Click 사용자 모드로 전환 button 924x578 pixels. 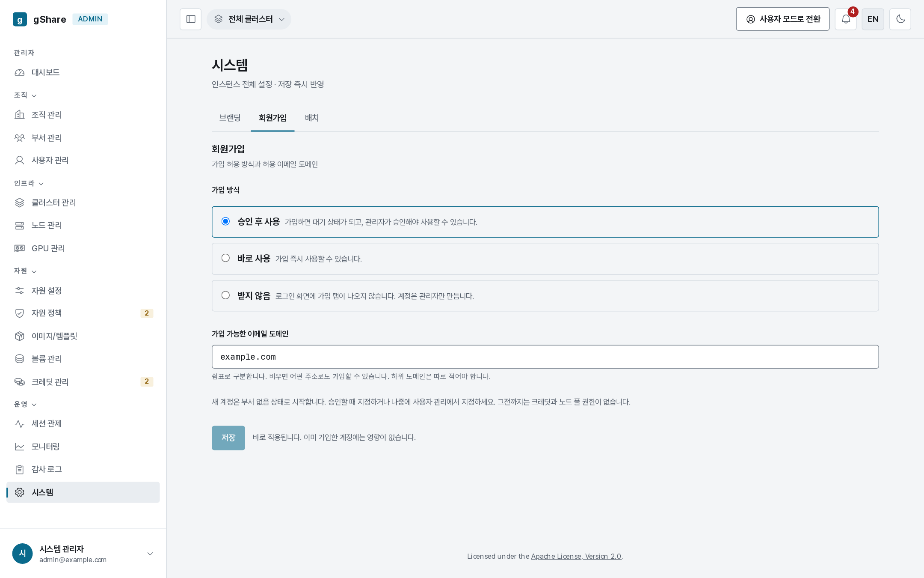(x=783, y=19)
